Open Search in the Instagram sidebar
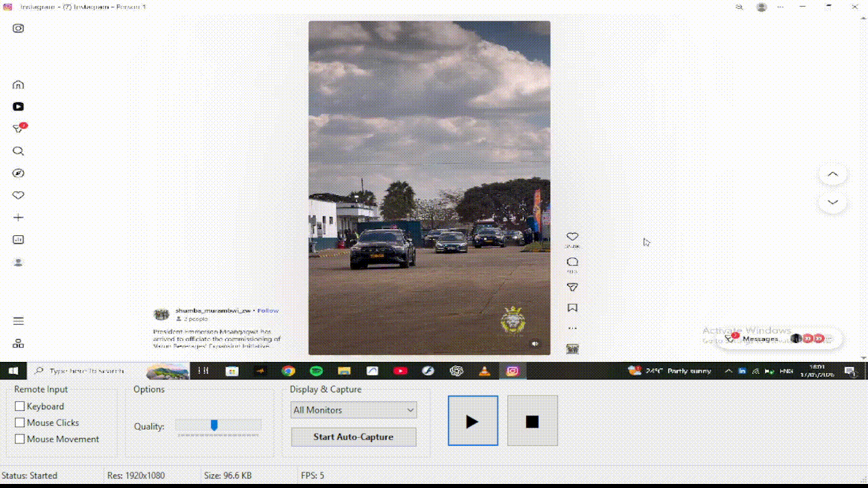Image resolution: width=868 pixels, height=488 pixels. point(18,151)
